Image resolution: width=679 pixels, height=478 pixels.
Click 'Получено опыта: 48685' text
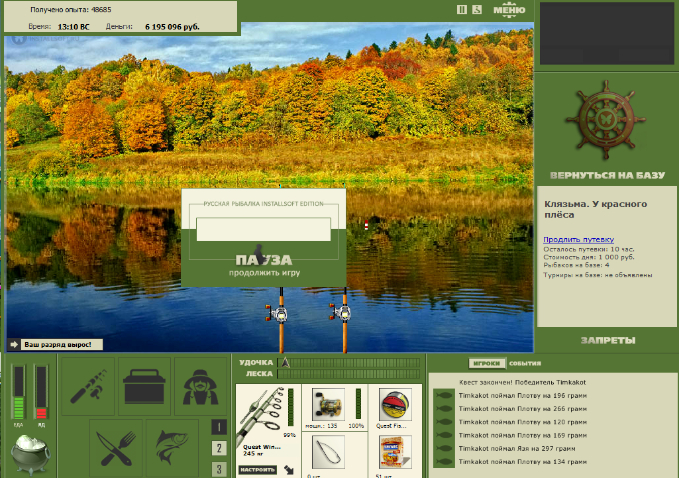71,9
